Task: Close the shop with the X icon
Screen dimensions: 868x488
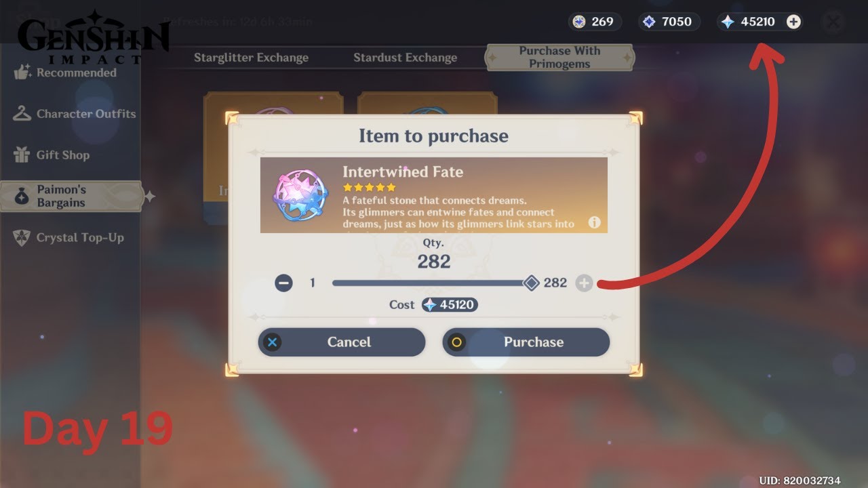Action: coord(833,22)
